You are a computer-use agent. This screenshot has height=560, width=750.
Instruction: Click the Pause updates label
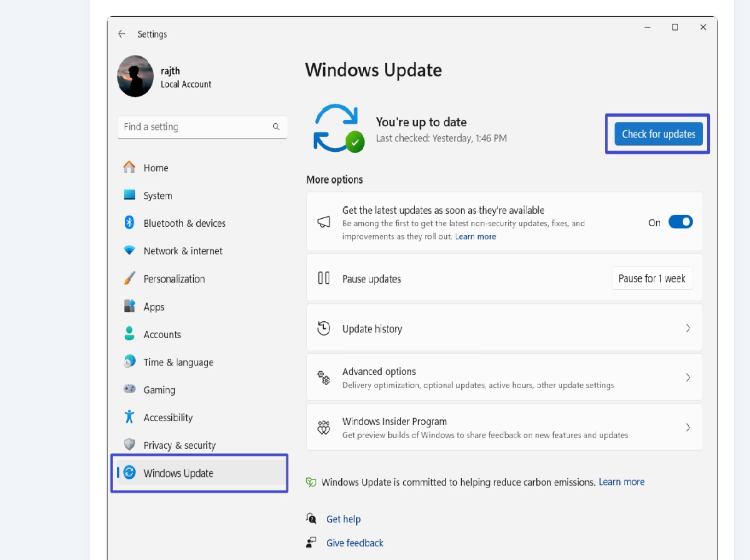[x=371, y=279]
